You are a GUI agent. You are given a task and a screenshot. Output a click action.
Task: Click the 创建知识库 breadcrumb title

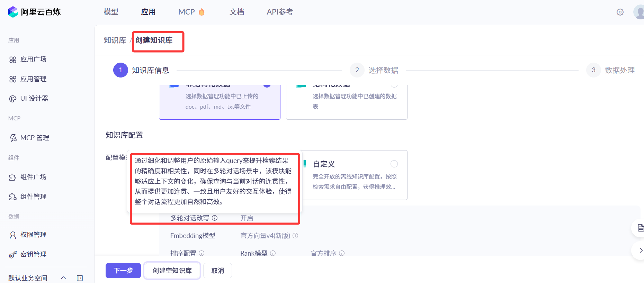click(x=154, y=40)
